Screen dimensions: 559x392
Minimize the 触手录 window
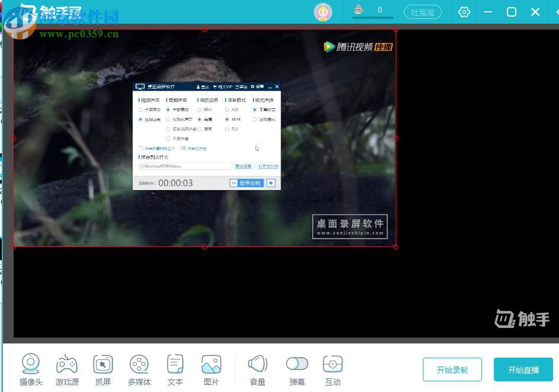click(x=488, y=12)
